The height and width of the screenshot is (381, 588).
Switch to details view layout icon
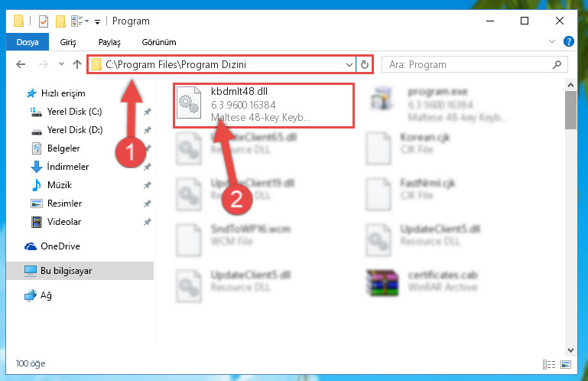coord(549,364)
